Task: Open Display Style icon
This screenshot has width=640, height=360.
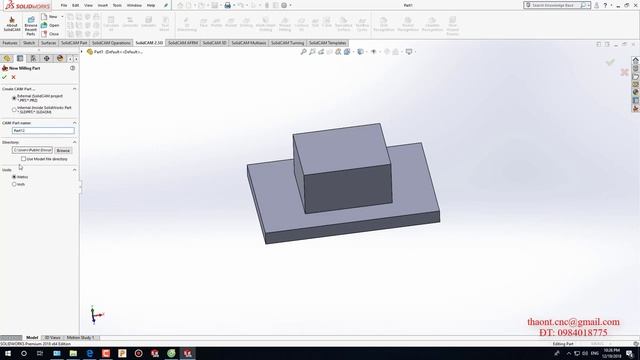Action: pos(360,52)
